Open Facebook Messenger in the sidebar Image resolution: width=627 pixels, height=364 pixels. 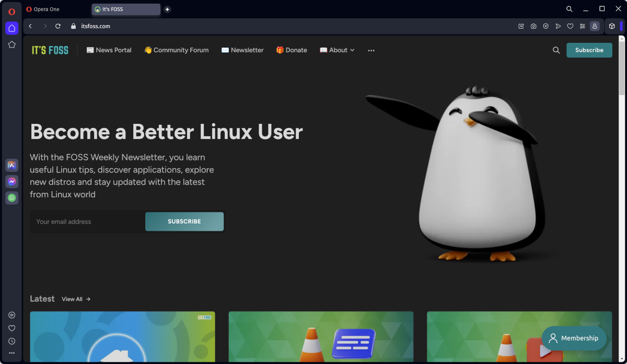tap(11, 181)
